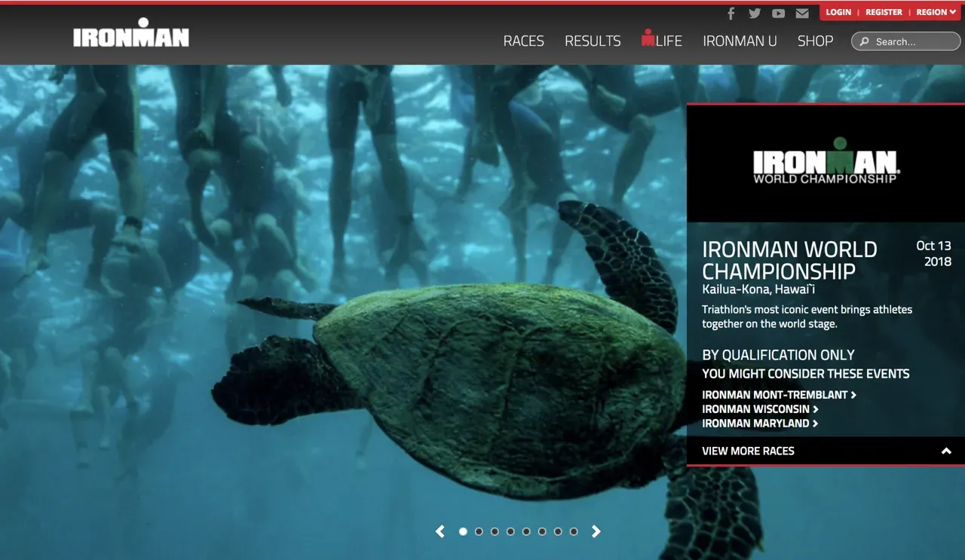The width and height of the screenshot is (965, 560).
Task: Open the Ironman Facebook page icon
Action: pos(731,13)
